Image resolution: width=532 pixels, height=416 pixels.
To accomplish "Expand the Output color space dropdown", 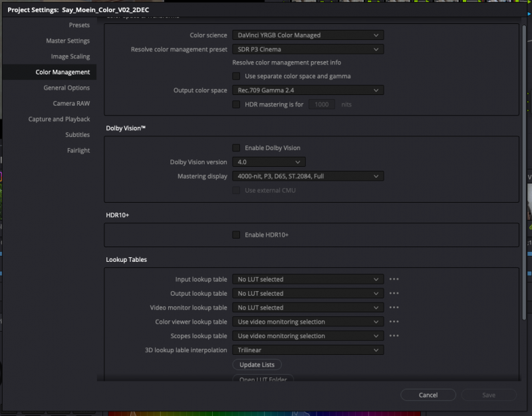I will pos(307,90).
